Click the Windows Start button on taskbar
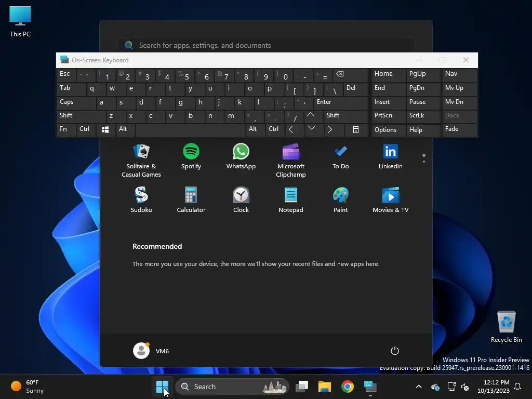This screenshot has height=399, width=532. [x=162, y=387]
